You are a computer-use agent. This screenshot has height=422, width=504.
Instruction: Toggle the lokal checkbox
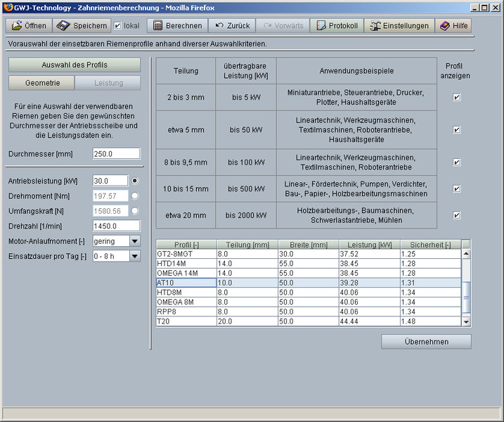pos(118,26)
